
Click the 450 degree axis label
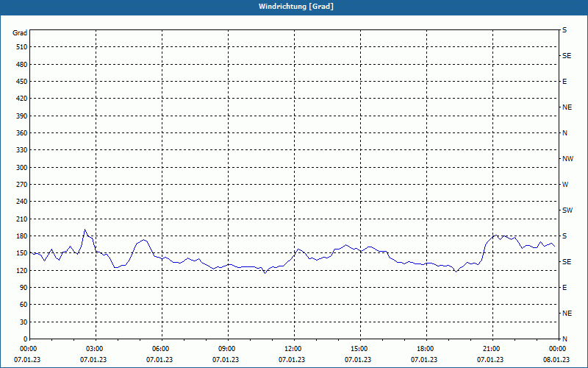click(x=22, y=82)
